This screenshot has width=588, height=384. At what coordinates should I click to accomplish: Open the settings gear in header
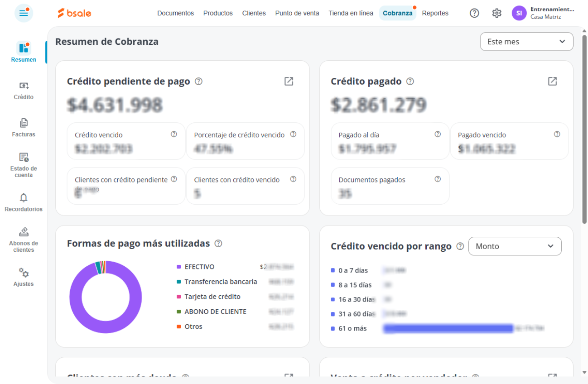coord(496,13)
